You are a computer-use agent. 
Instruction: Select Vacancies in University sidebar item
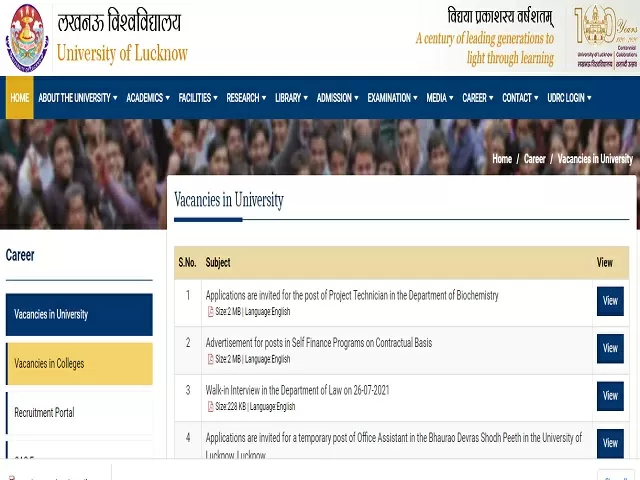click(x=79, y=314)
